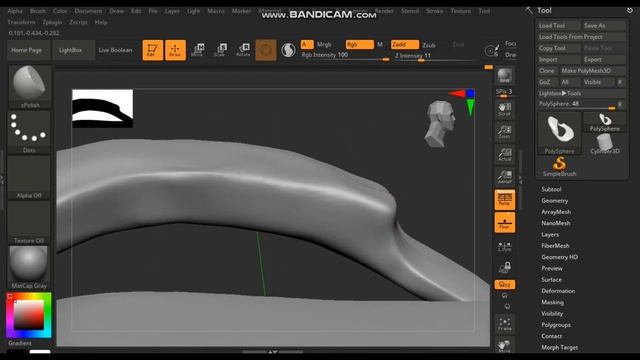Enable the Zsub button
Screen dimensions: 640x360
tap(429, 45)
